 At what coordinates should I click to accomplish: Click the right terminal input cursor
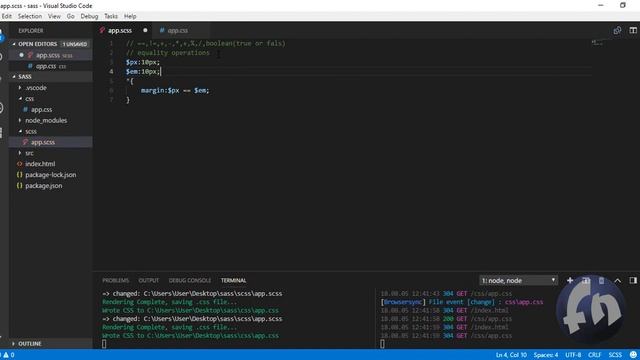(x=382, y=344)
